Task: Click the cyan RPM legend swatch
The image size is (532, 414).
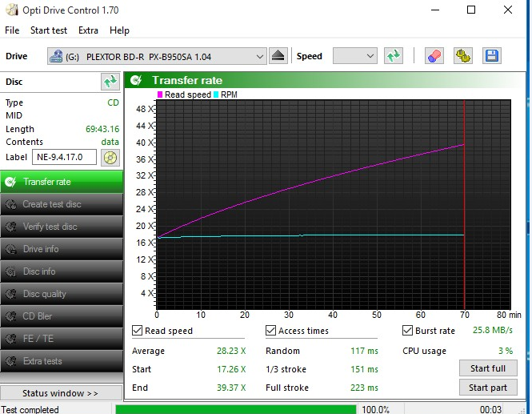Action: (x=216, y=94)
